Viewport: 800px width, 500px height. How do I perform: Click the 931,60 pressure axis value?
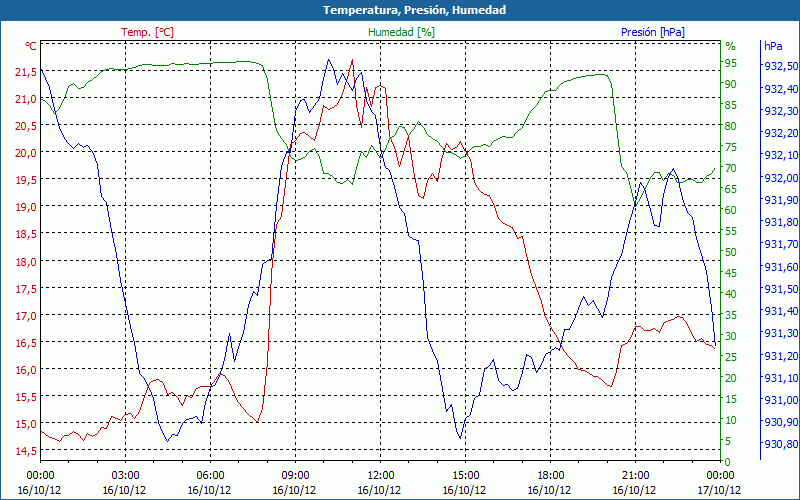pos(781,267)
